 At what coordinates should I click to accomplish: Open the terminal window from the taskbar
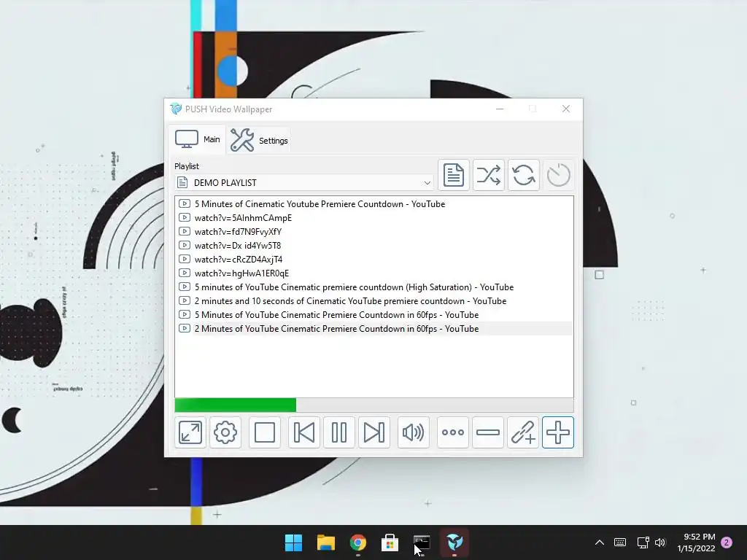[x=422, y=542]
